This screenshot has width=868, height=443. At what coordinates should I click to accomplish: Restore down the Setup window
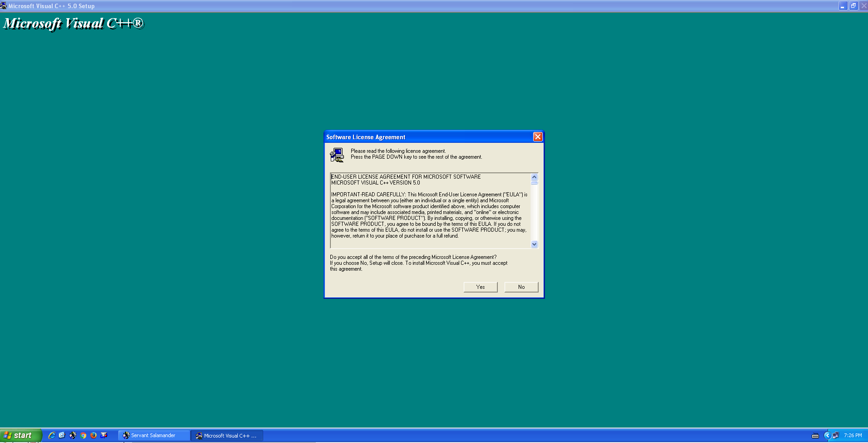click(x=853, y=6)
